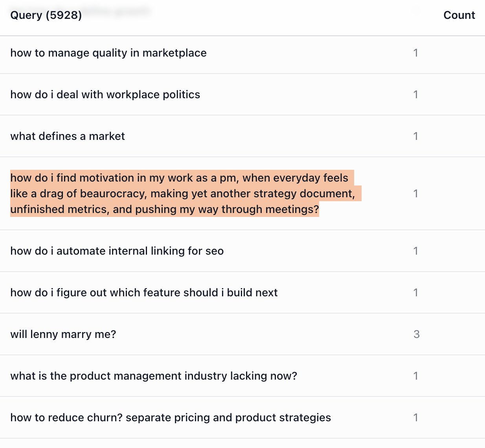The width and height of the screenshot is (485, 448).
Task: Select 'how to manage quality in marketplace' query
Action: click(108, 53)
